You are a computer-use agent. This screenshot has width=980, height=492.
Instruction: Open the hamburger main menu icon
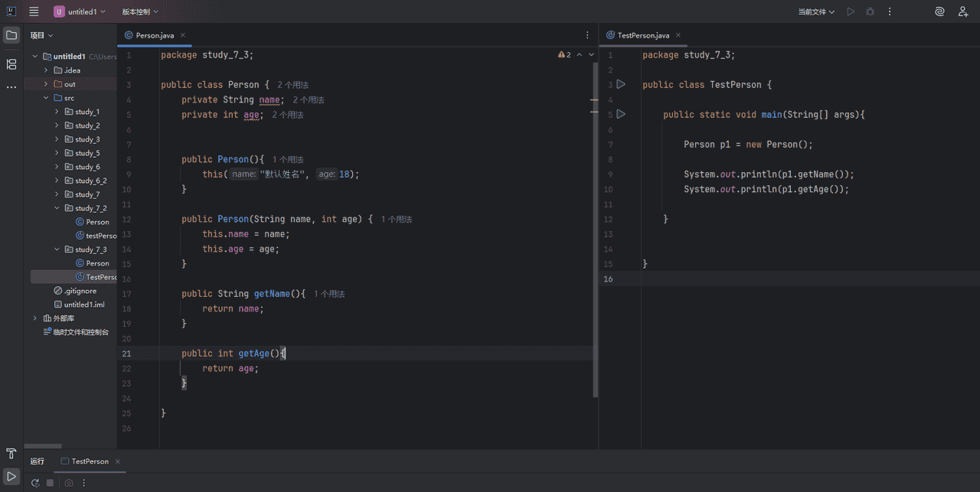(34, 11)
